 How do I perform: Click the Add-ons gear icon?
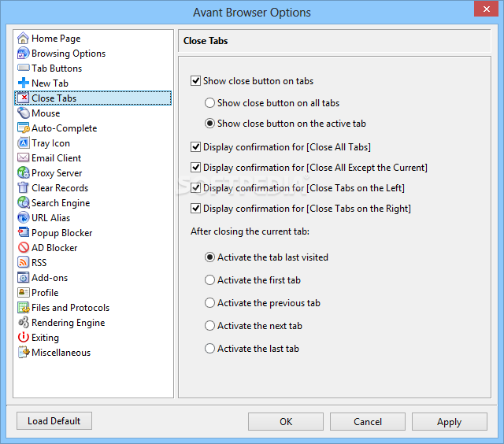tap(23, 277)
